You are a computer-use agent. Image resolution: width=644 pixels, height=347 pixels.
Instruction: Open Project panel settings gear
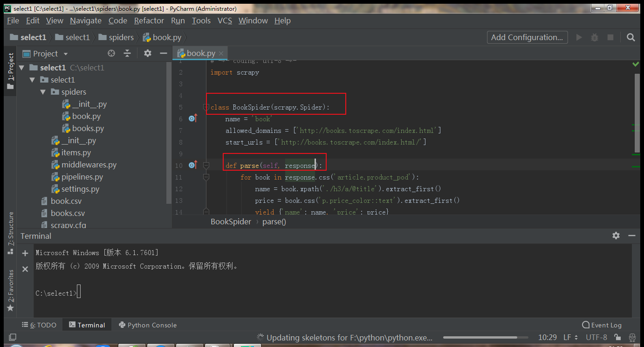[x=148, y=54]
